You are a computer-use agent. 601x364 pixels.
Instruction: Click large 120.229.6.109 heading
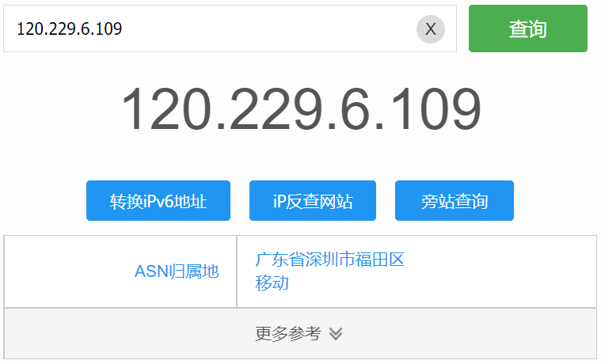click(x=301, y=109)
